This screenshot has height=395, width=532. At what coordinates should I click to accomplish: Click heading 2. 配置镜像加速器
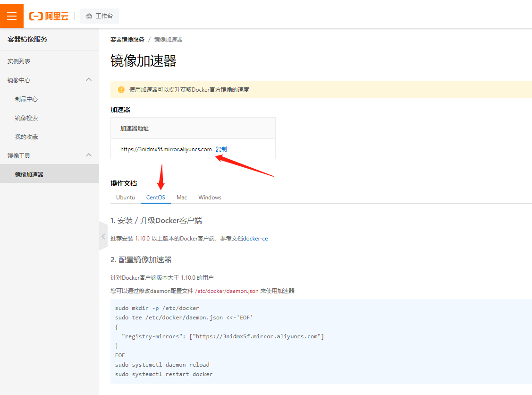click(x=141, y=260)
